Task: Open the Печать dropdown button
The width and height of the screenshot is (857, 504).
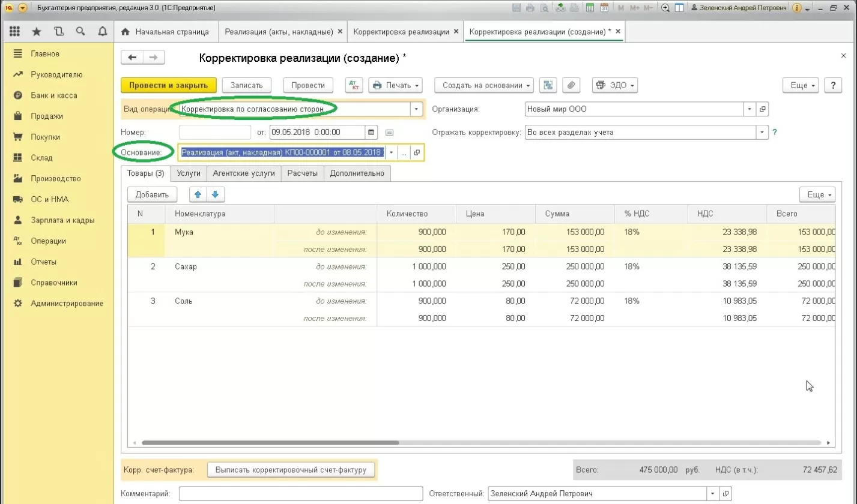Action: pyautogui.click(x=395, y=85)
